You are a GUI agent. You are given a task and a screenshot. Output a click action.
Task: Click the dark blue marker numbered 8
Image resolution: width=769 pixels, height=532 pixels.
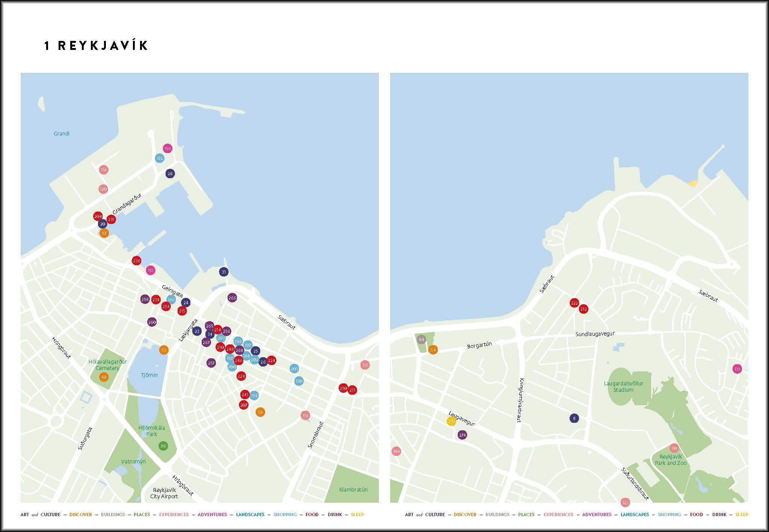tap(574, 418)
